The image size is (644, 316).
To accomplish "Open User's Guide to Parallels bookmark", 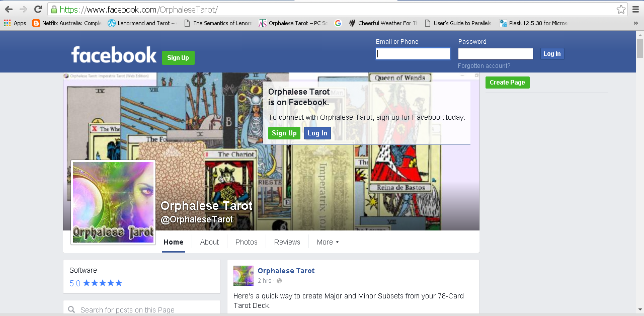I will point(458,23).
